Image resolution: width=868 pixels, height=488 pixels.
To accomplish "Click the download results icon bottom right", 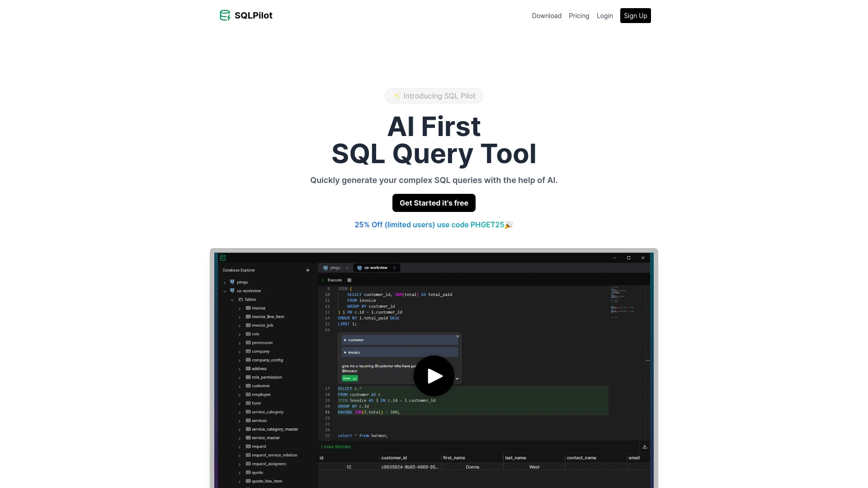I will 644,446.
